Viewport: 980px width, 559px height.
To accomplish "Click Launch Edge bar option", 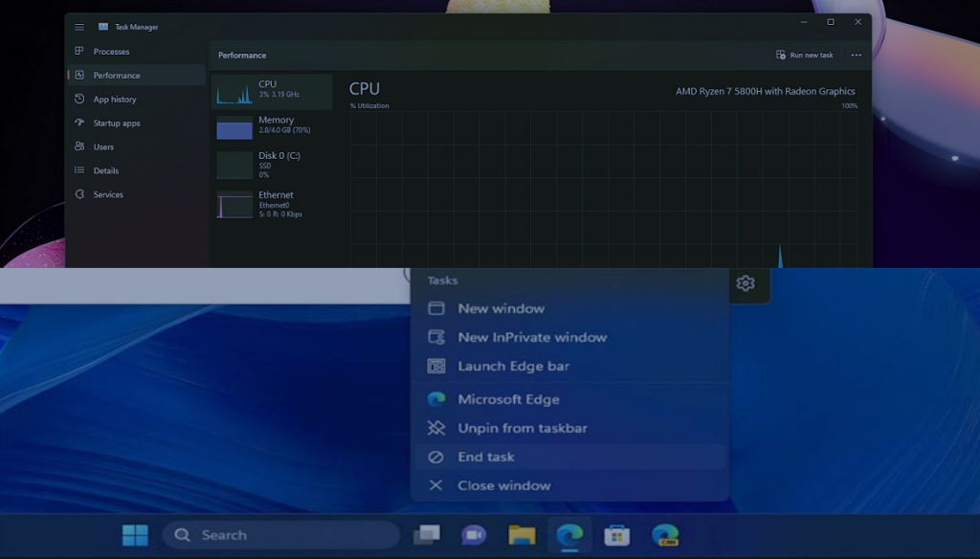I will [513, 367].
